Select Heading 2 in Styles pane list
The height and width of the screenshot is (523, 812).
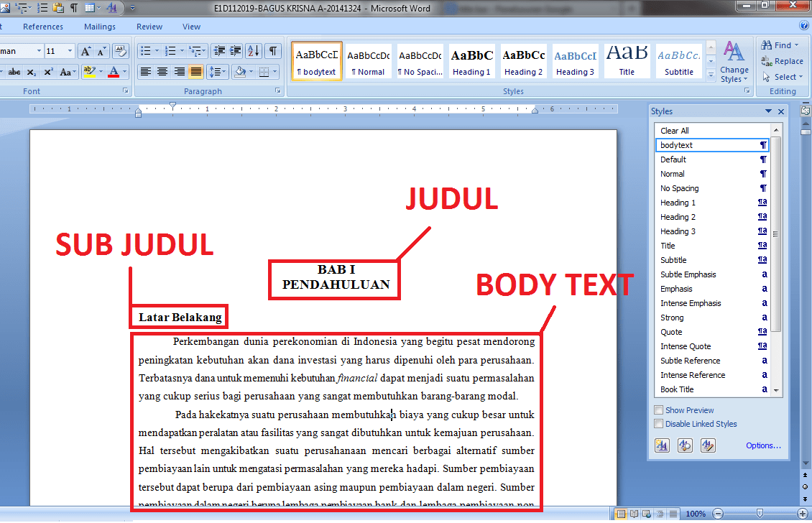pyautogui.click(x=713, y=217)
